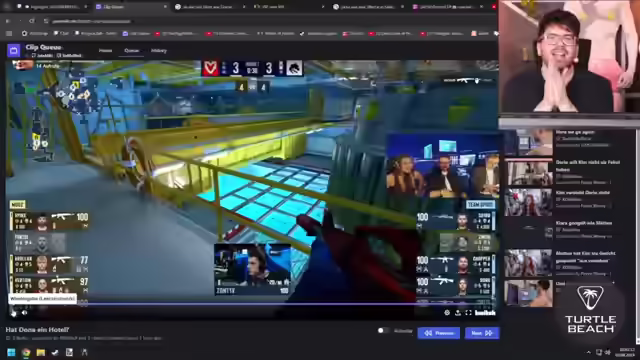This screenshot has height=360, width=640.
Task: Open the Windows Start menu
Action: [x=11, y=352]
